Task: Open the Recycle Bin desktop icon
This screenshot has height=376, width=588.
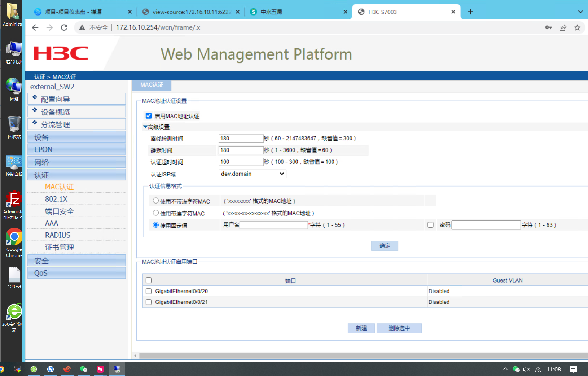Action: click(x=14, y=127)
